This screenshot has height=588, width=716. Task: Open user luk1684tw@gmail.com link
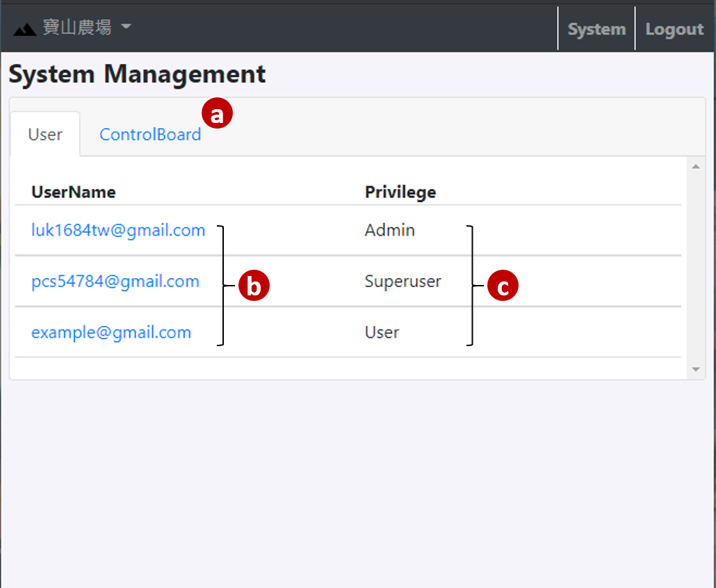(x=118, y=230)
